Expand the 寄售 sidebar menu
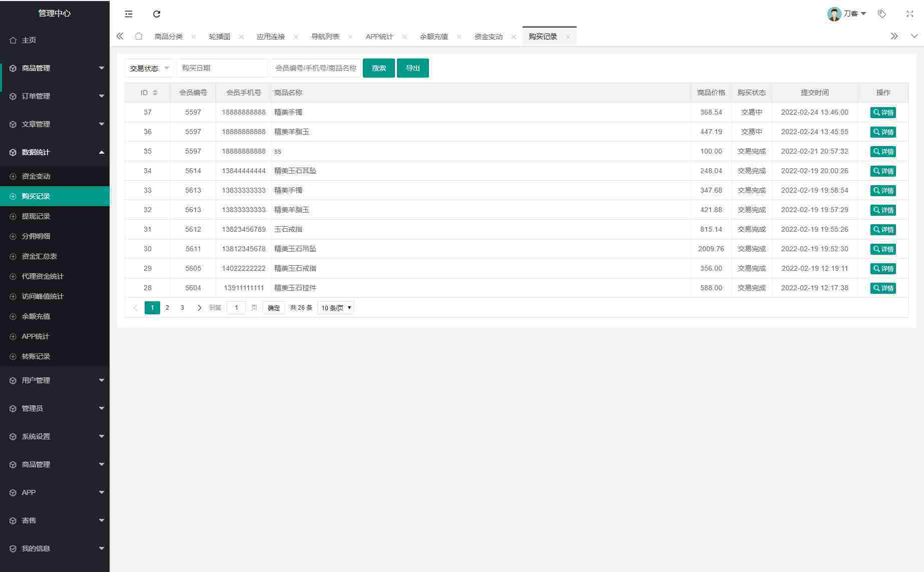The height and width of the screenshot is (572, 924). (55, 520)
